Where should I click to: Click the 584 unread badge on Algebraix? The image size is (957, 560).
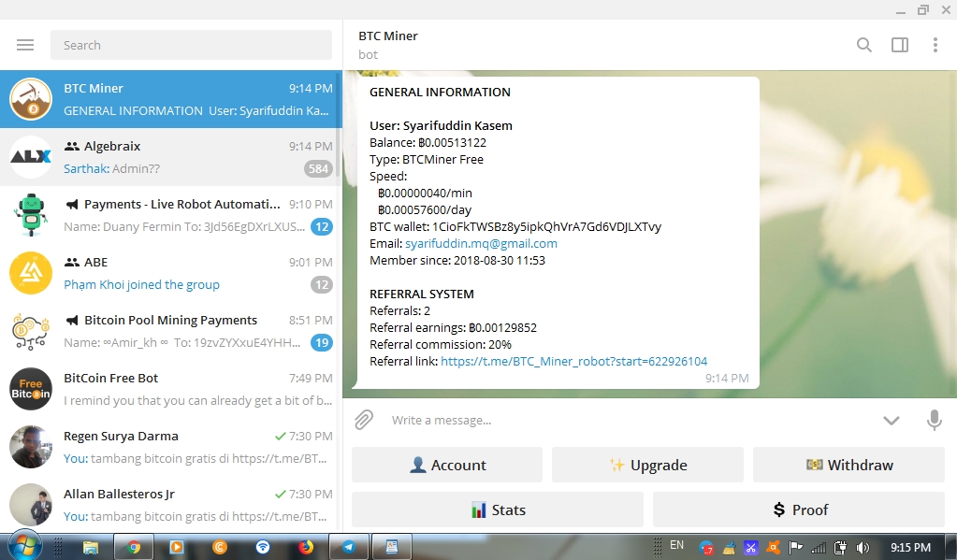click(x=318, y=169)
